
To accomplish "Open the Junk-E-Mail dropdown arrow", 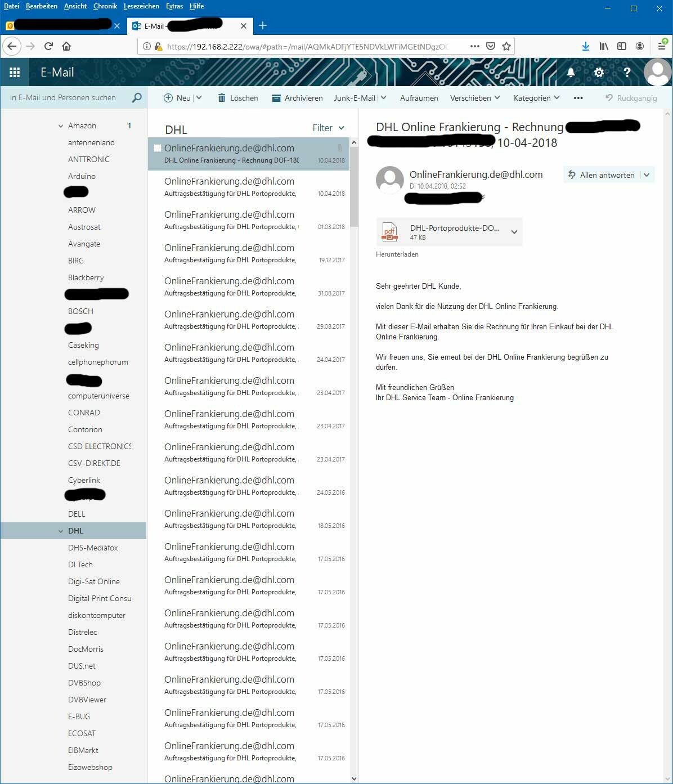I will (x=383, y=98).
